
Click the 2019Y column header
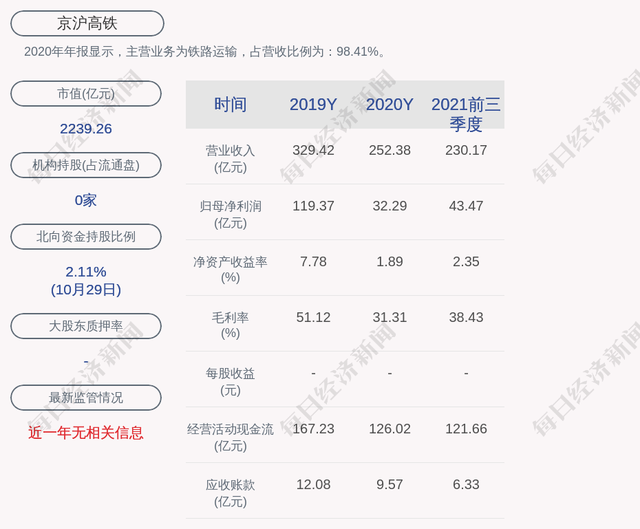[x=313, y=105]
